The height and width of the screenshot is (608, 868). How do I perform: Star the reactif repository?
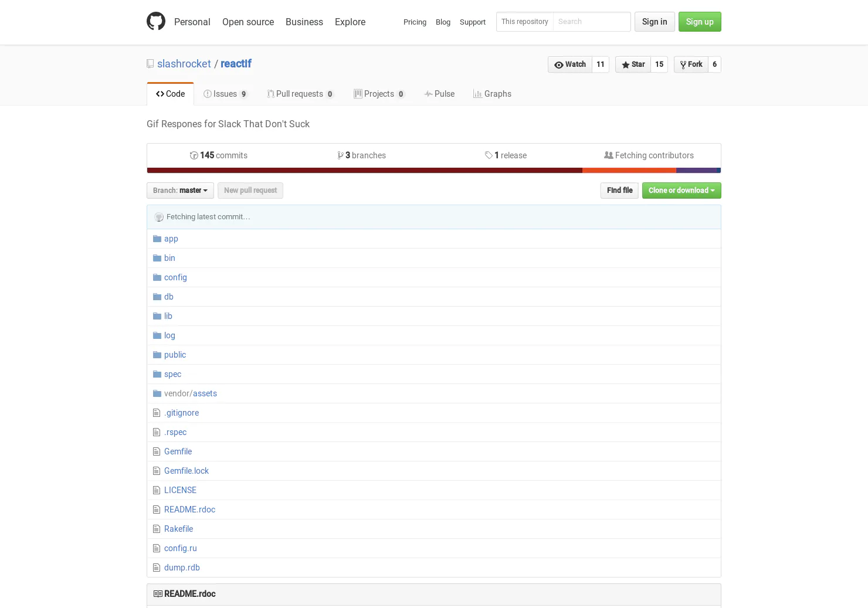[x=633, y=64]
